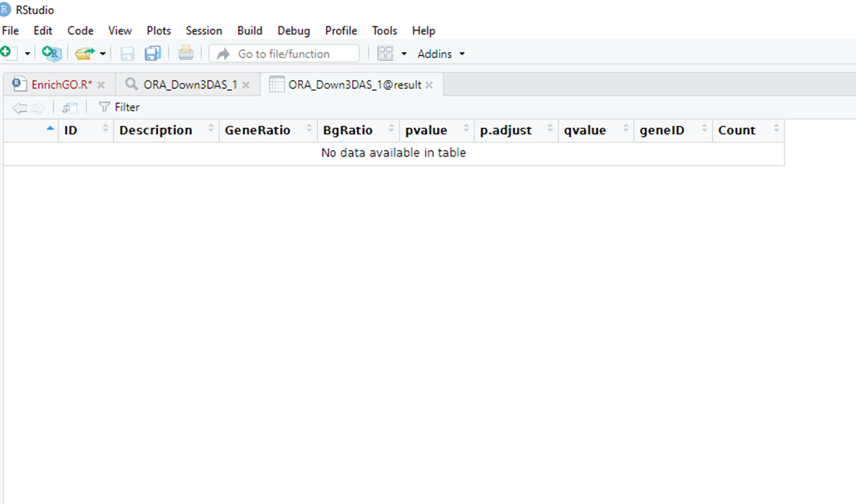Print the current file using the printer icon

click(186, 53)
